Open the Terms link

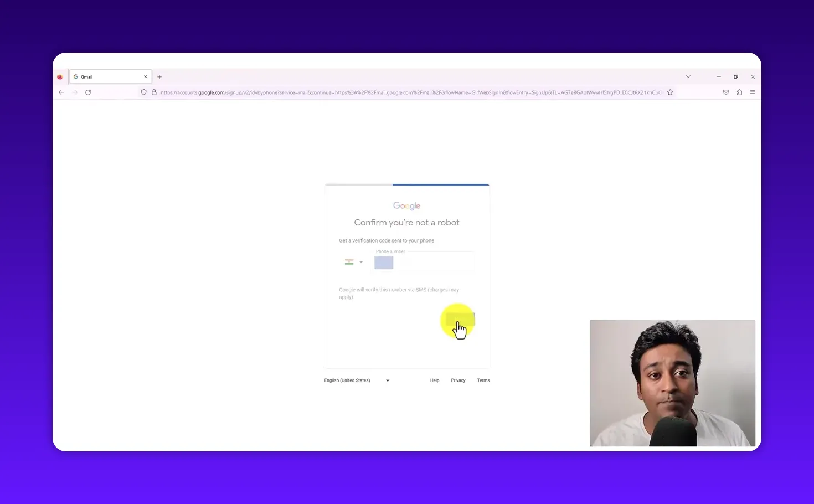pyautogui.click(x=483, y=380)
